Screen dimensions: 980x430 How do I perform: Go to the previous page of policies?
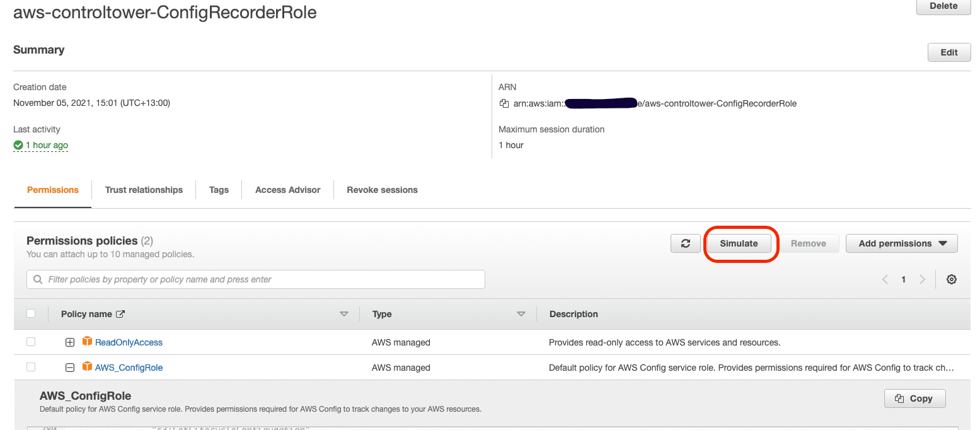(x=885, y=279)
